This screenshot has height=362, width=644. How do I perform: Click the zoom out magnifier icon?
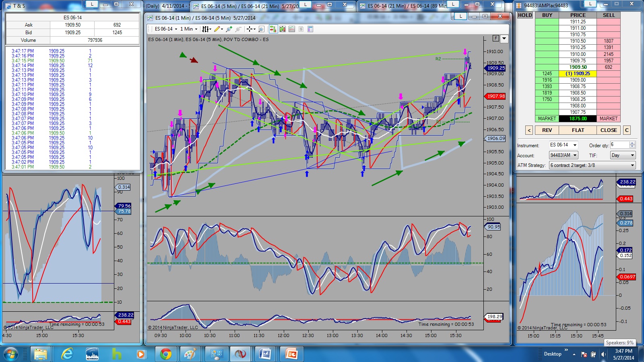click(x=238, y=29)
